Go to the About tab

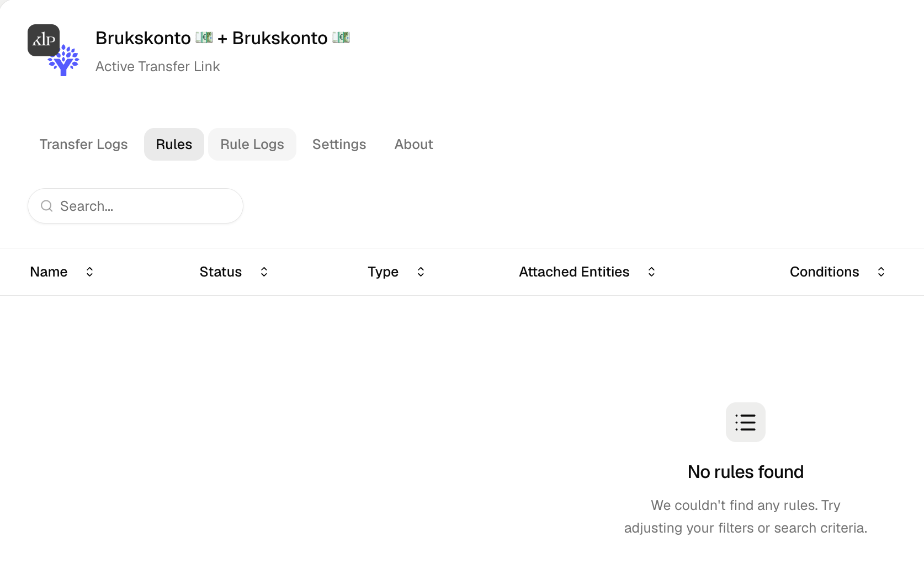pos(413,144)
